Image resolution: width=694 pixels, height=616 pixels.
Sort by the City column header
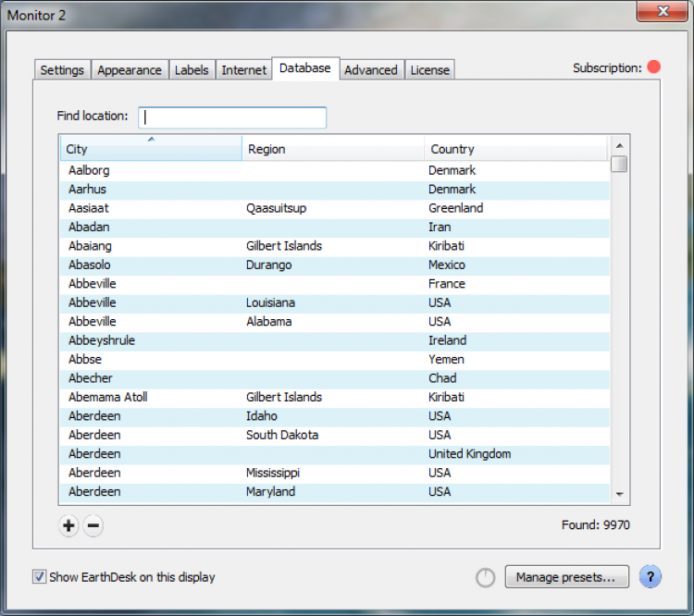point(151,149)
